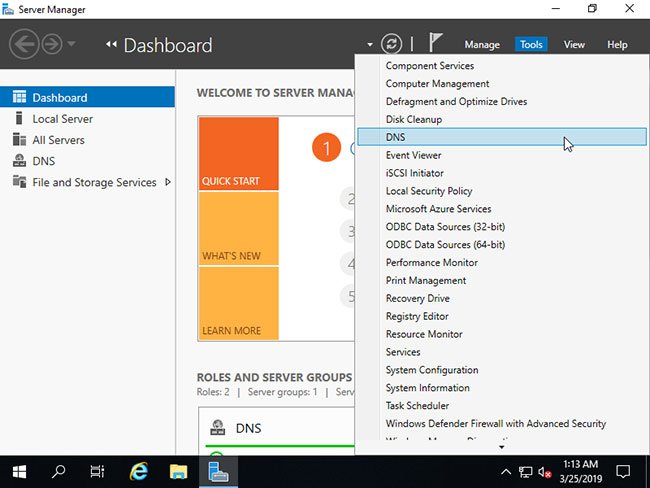Image resolution: width=650 pixels, height=488 pixels.
Task: Click the Back navigation arrow
Action: (x=24, y=44)
